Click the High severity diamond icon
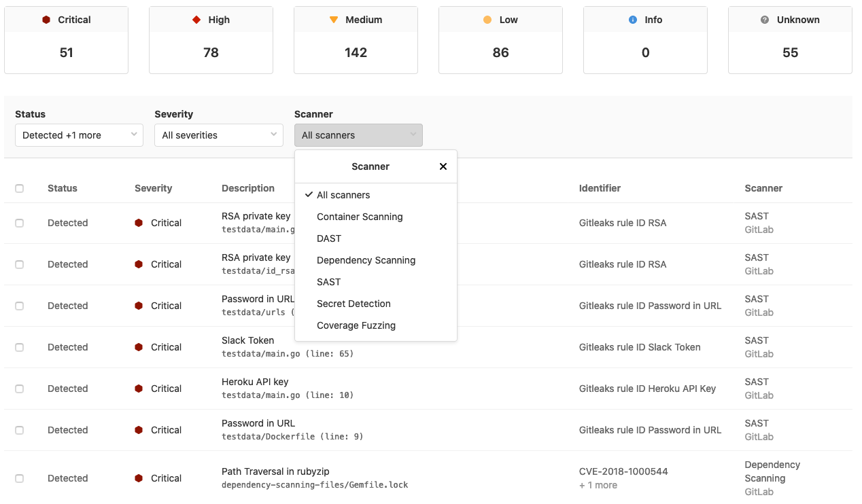 [196, 20]
